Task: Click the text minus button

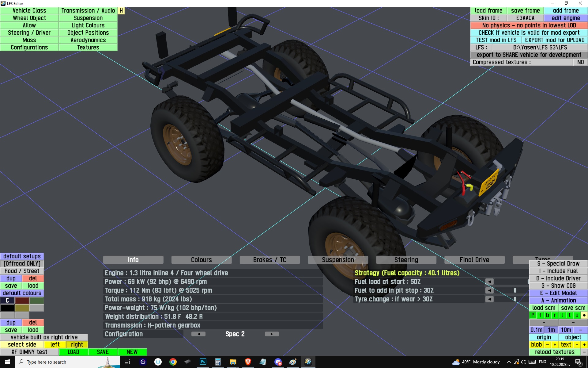Action: pos(577,345)
